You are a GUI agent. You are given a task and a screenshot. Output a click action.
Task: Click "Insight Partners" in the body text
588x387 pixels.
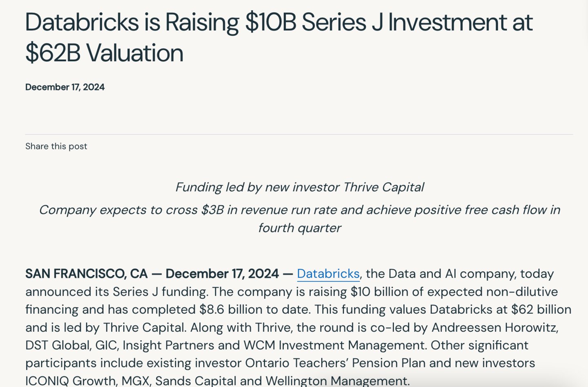[x=168, y=345]
